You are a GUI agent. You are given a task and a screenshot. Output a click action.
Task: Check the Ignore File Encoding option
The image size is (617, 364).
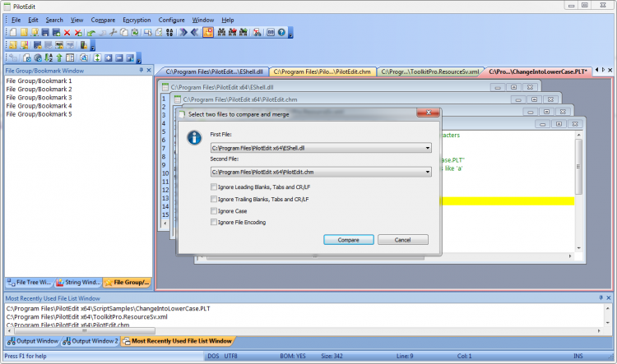click(x=214, y=222)
